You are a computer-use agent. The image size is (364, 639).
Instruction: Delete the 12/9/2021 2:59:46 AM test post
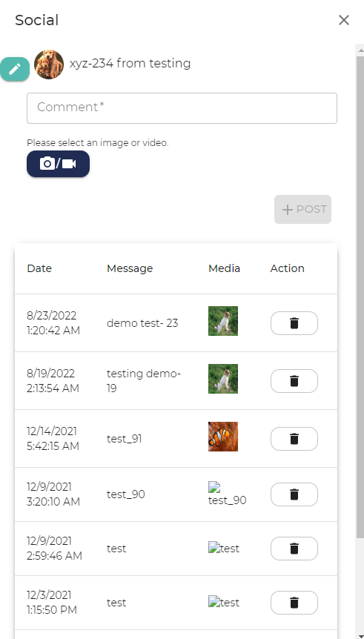(294, 549)
